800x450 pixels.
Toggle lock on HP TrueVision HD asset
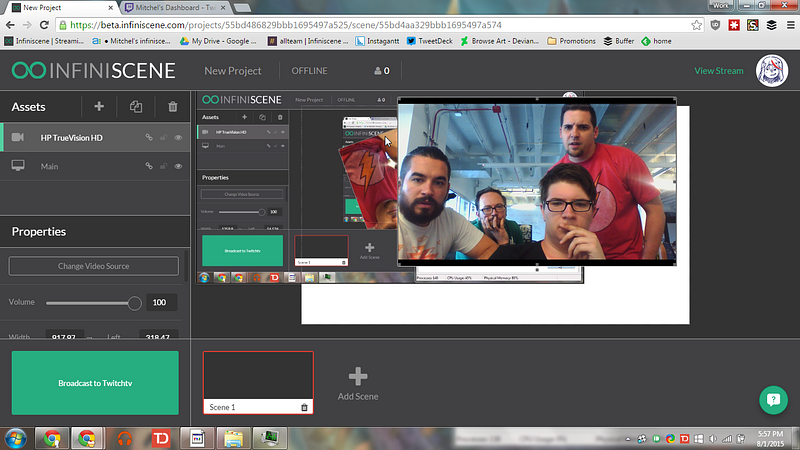point(163,137)
